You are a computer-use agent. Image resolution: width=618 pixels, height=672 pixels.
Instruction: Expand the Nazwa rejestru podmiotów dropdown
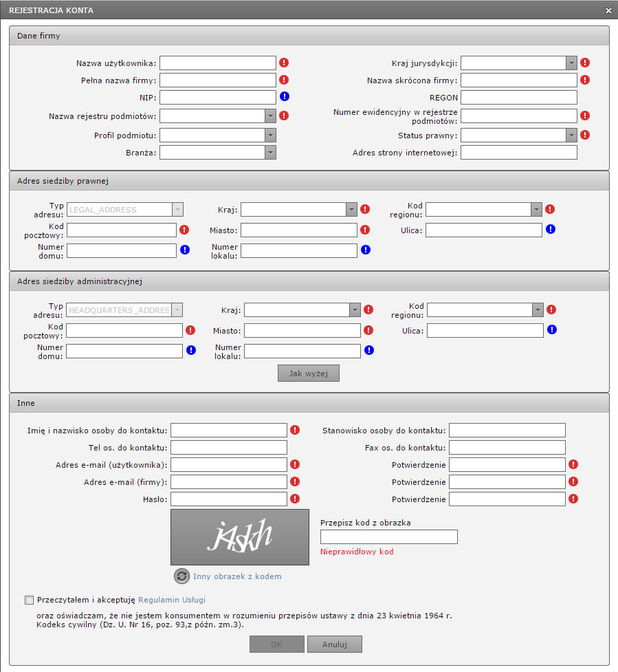[270, 116]
